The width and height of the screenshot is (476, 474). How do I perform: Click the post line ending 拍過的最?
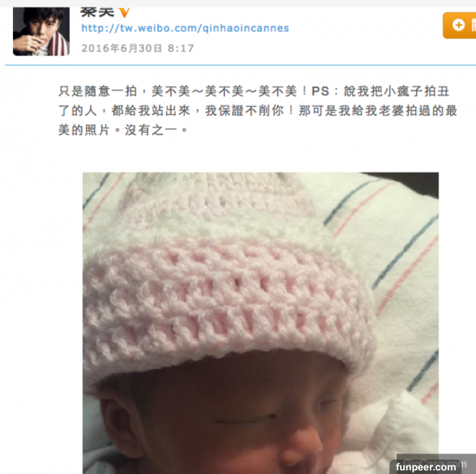(257, 111)
